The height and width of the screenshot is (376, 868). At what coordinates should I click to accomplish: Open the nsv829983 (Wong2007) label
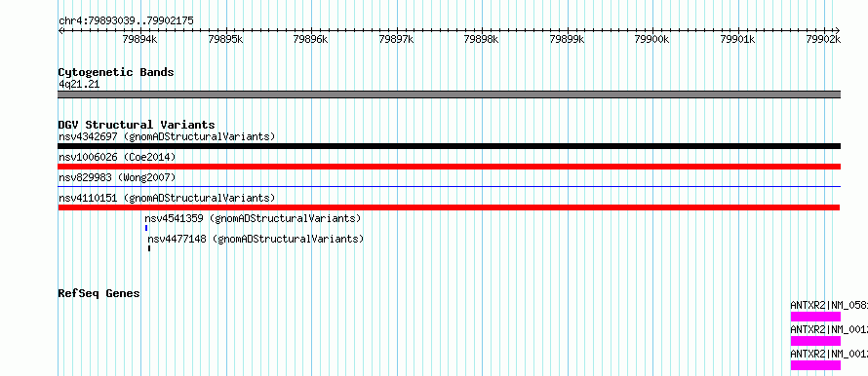pos(117,177)
